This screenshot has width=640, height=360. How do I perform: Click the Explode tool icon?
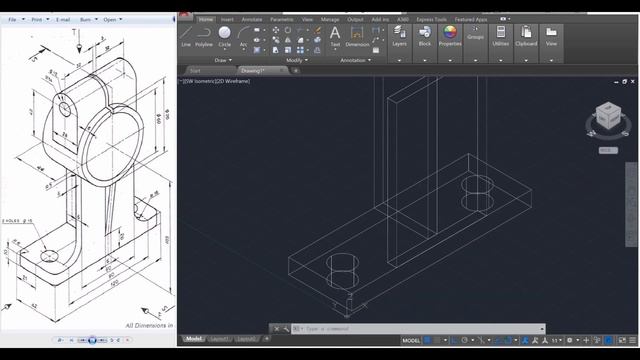point(318,40)
